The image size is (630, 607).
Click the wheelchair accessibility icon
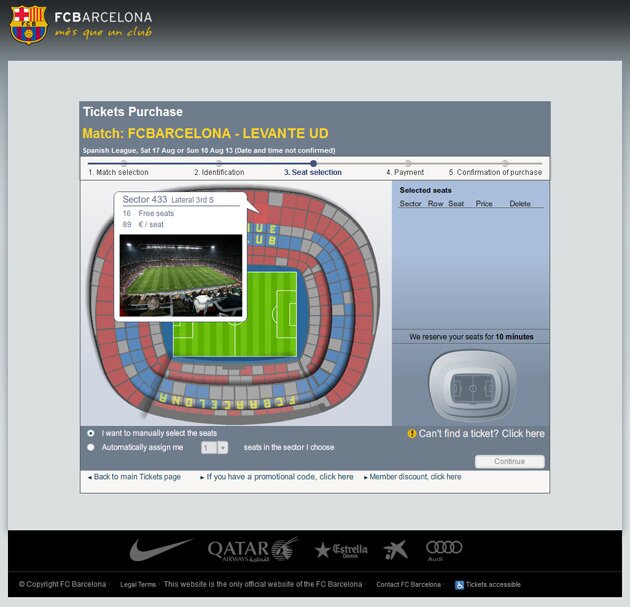click(x=459, y=585)
